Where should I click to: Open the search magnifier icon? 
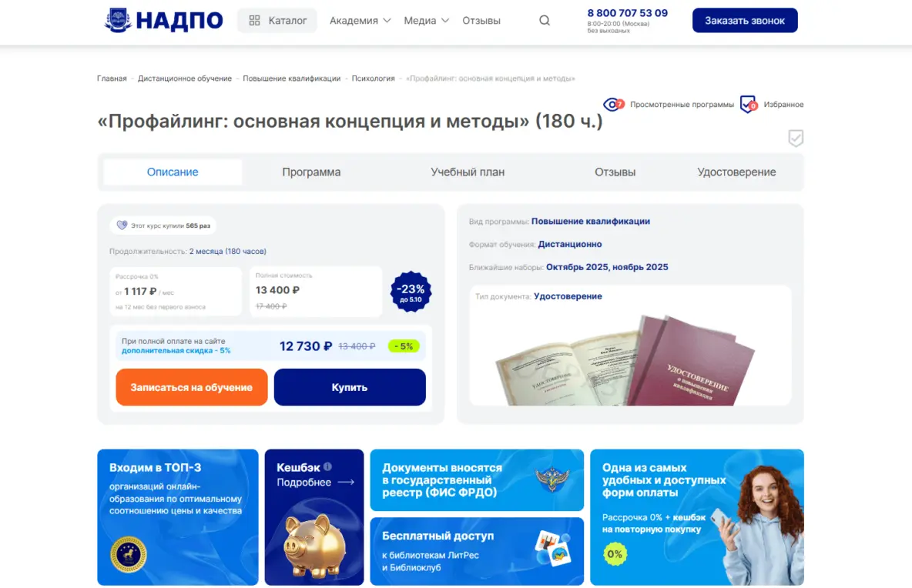click(545, 20)
